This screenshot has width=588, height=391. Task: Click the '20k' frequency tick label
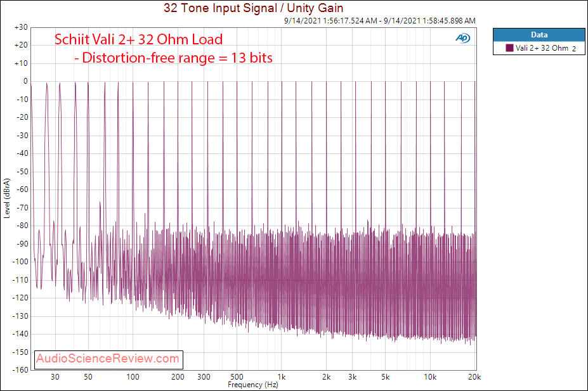pyautogui.click(x=474, y=377)
